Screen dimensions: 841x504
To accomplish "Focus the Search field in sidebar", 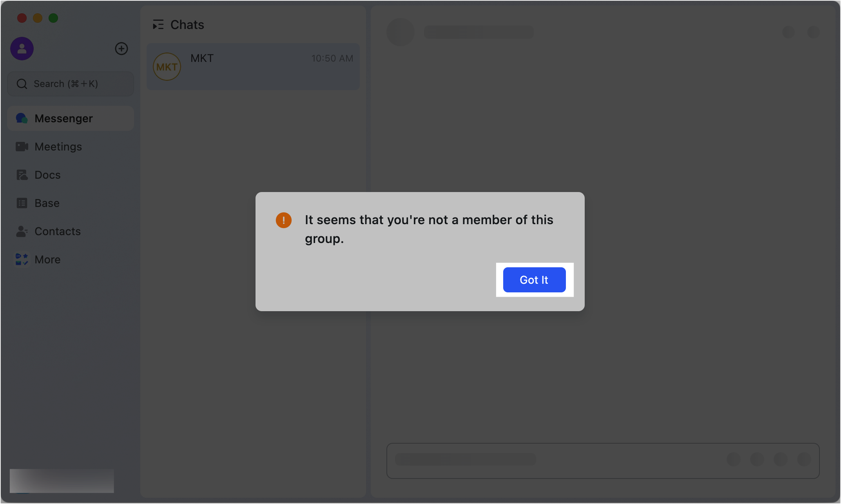I will coord(71,84).
